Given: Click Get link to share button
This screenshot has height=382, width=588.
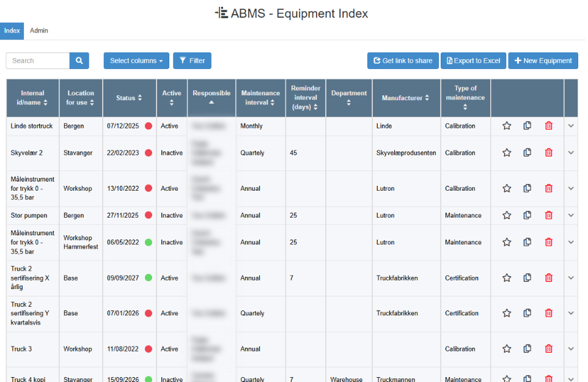Looking at the screenshot, I should (x=403, y=61).
